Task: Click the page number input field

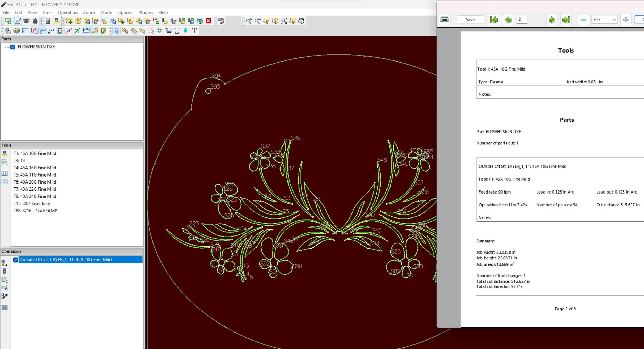Action: point(522,20)
